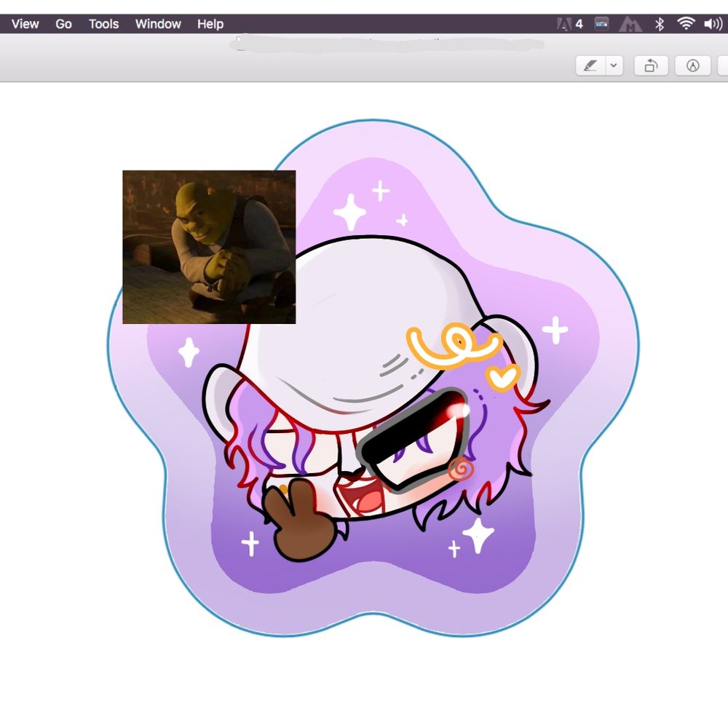This screenshot has width=728, height=728.
Task: Open the Tools menu
Action: (x=103, y=24)
